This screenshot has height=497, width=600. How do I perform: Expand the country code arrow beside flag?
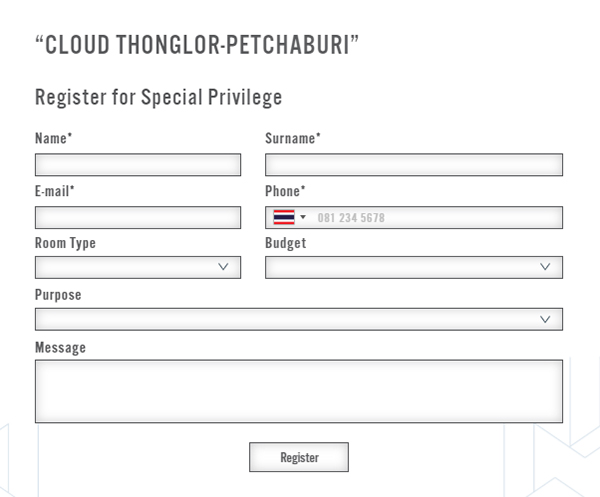click(303, 217)
